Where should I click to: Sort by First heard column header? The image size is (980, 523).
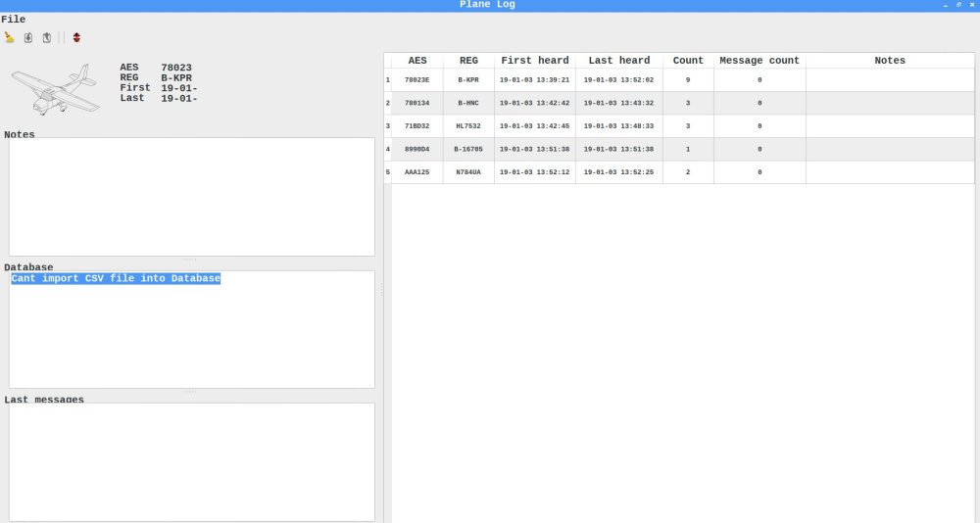point(535,61)
